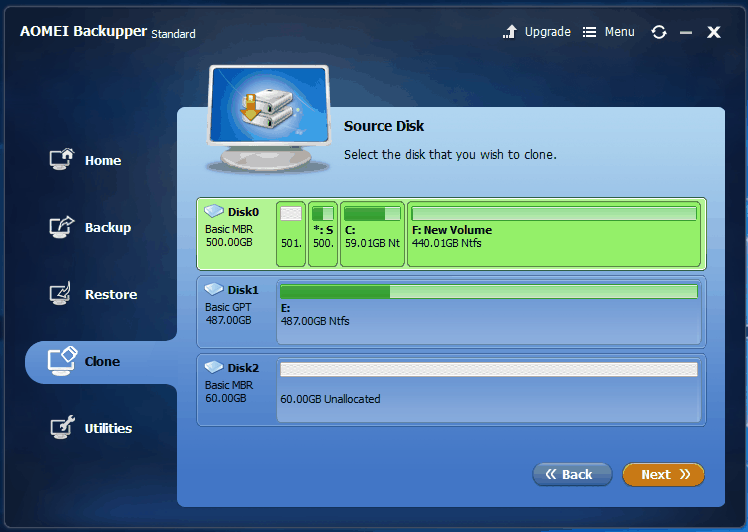Click the "Disk0" label
Image resolution: width=748 pixels, height=532 pixels.
[243, 212]
